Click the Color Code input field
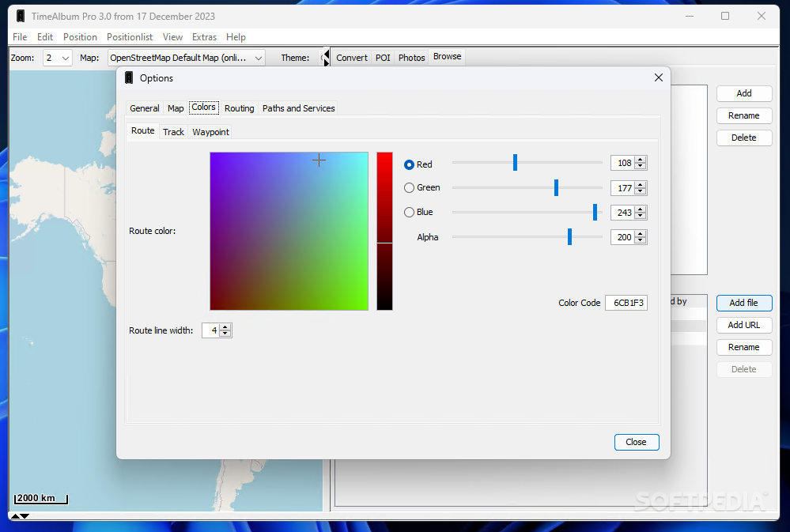The height and width of the screenshot is (532, 790). (x=626, y=303)
